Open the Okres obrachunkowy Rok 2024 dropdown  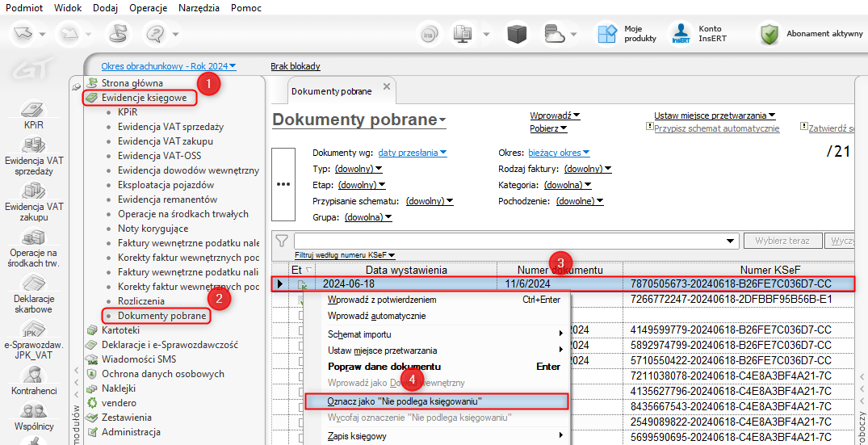pos(169,66)
